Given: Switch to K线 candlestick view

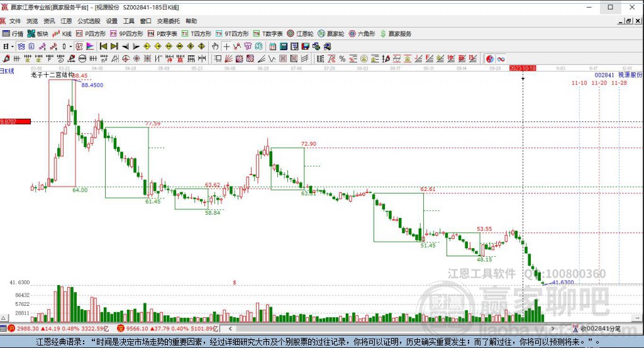Looking at the screenshot, I should click(62, 34).
